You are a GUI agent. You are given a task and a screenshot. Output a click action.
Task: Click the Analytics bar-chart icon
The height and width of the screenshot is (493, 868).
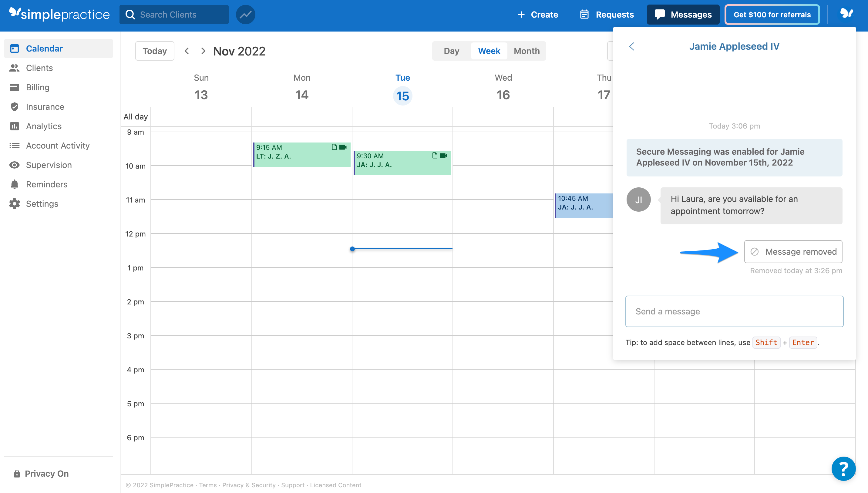(x=15, y=126)
